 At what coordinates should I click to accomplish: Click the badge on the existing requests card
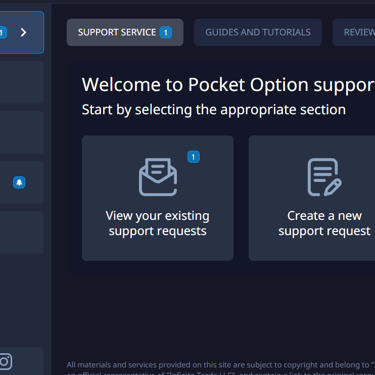193,157
